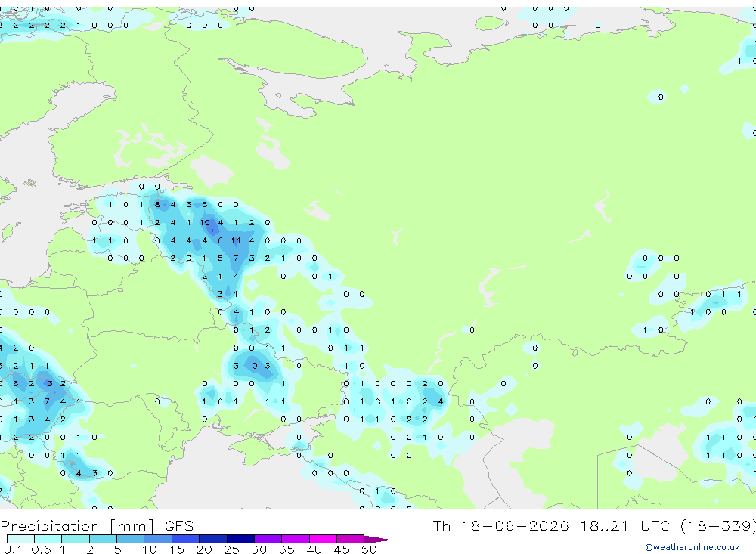Screen dimensions: 756x554
Task: Choose the 20–25 mm dark blue swatch
Action: click(213, 539)
